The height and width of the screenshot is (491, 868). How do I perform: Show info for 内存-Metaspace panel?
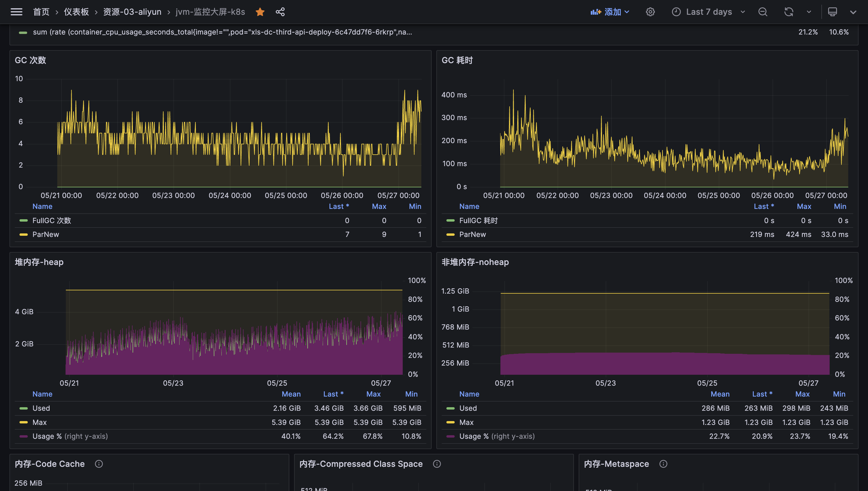click(663, 464)
